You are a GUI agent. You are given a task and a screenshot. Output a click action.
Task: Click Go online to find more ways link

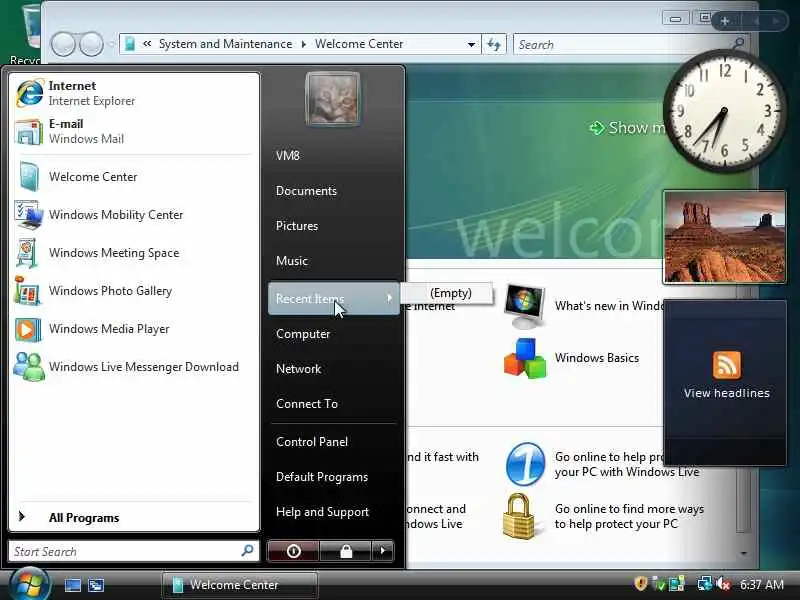click(x=629, y=516)
